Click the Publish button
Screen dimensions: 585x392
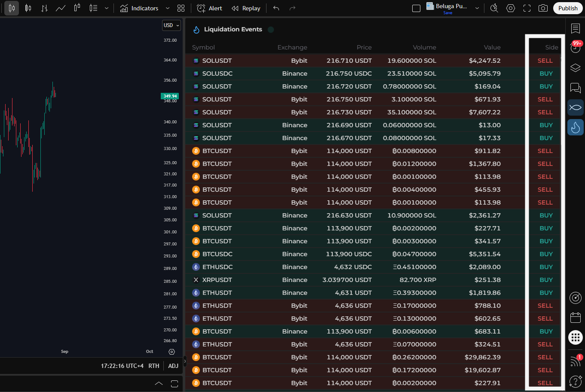[568, 8]
